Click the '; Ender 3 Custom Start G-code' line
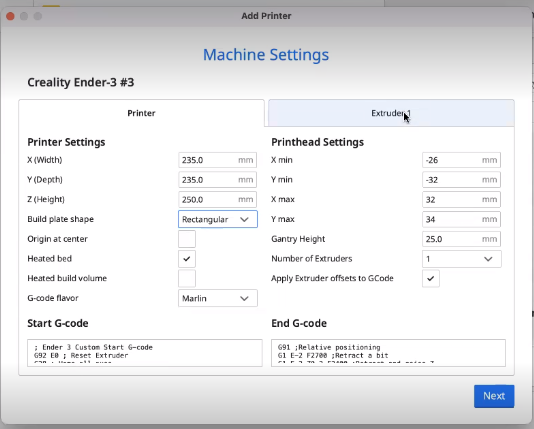Viewport: 534px width, 429px height. tap(93, 347)
